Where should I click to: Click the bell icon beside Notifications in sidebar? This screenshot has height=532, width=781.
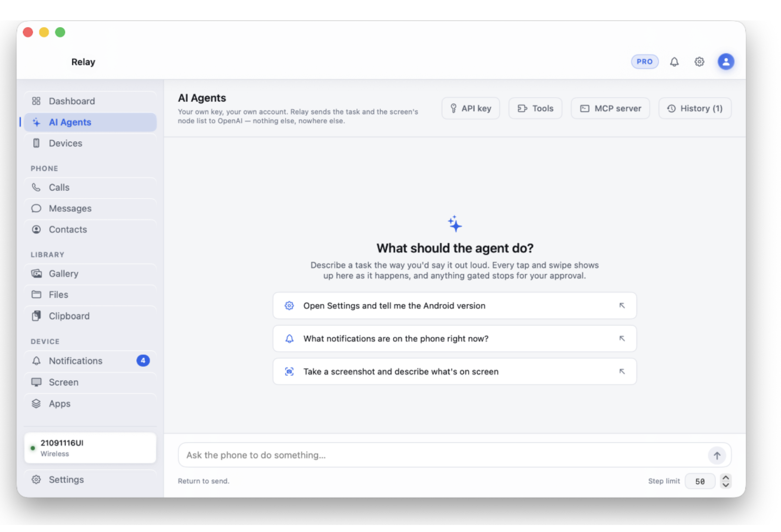pyautogui.click(x=36, y=361)
